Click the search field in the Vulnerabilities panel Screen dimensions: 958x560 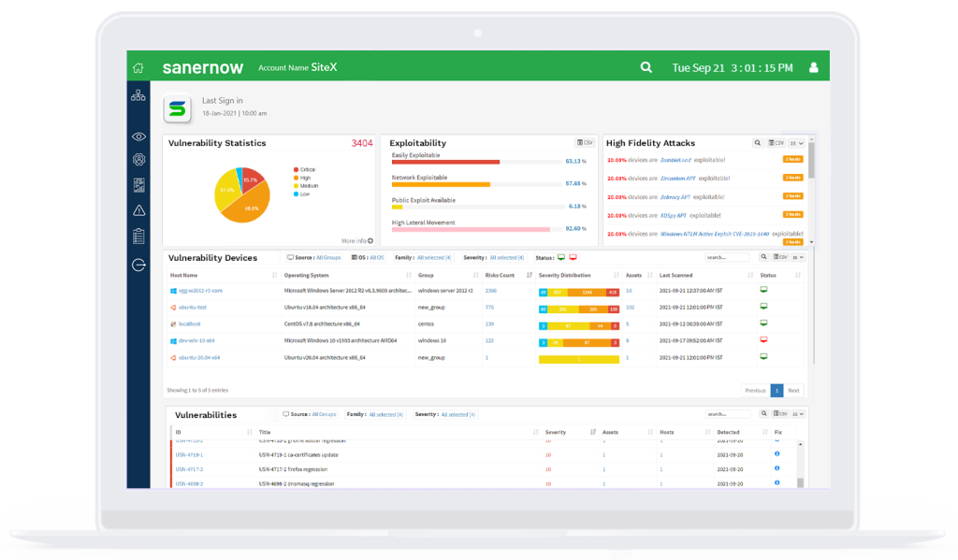pyautogui.click(x=728, y=414)
